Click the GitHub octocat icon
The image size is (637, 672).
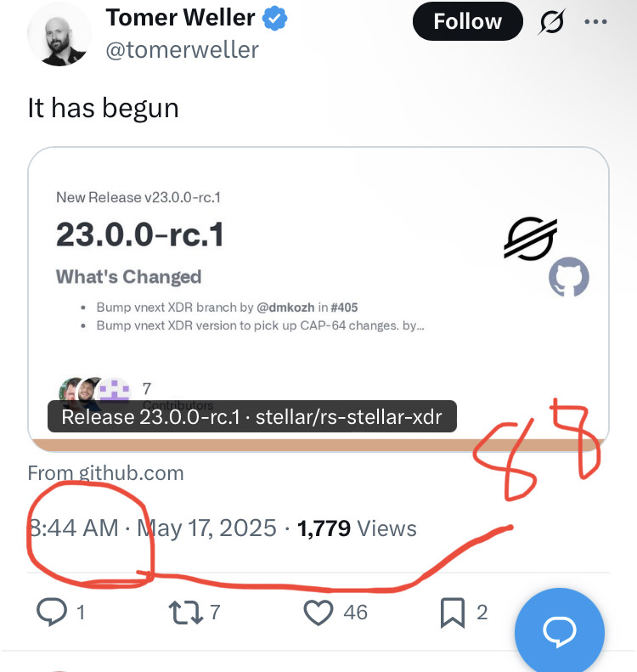569,278
